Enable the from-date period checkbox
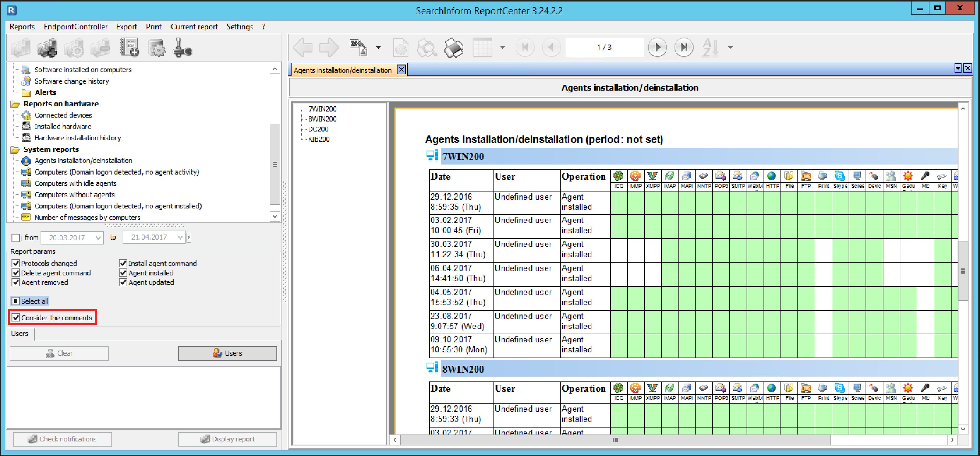The height and width of the screenshot is (456, 980). (16, 238)
